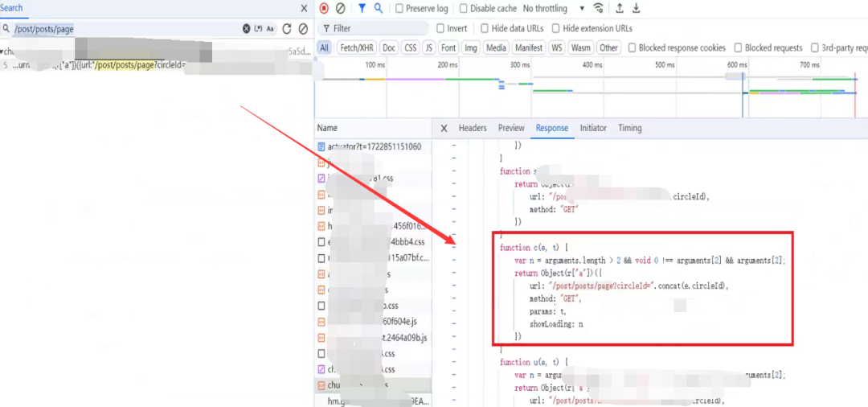Open the No throttling dropdown
Viewport: 868px width, 407px height.
point(553,8)
